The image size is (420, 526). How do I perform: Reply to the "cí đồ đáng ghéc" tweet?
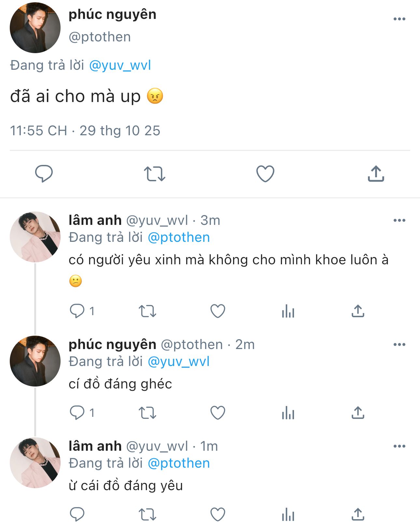(77, 413)
